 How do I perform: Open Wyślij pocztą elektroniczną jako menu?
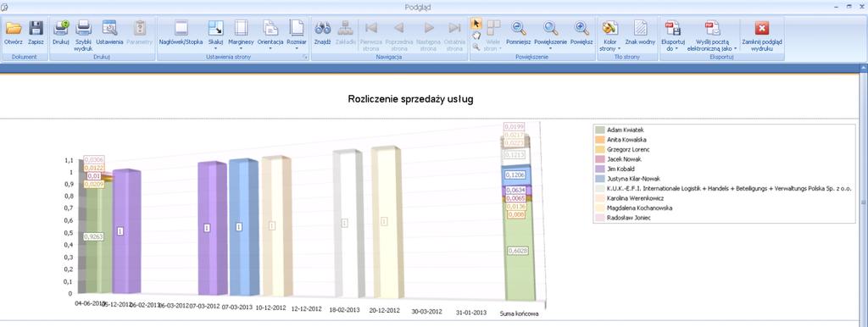click(712, 35)
